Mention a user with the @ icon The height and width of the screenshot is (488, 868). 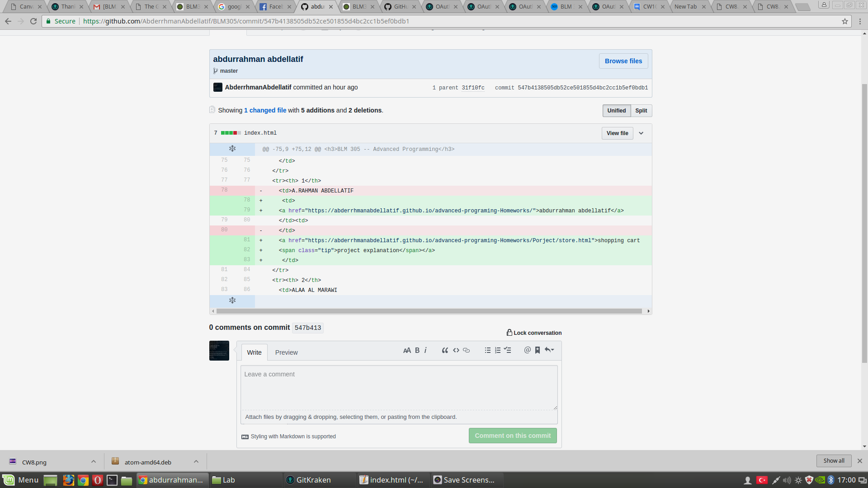click(527, 350)
